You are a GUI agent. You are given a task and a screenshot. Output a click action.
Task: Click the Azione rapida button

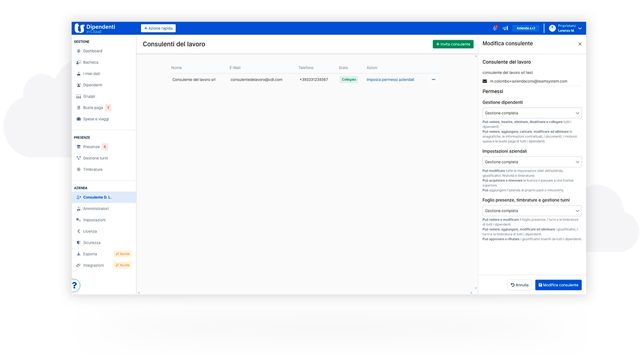[x=158, y=28]
